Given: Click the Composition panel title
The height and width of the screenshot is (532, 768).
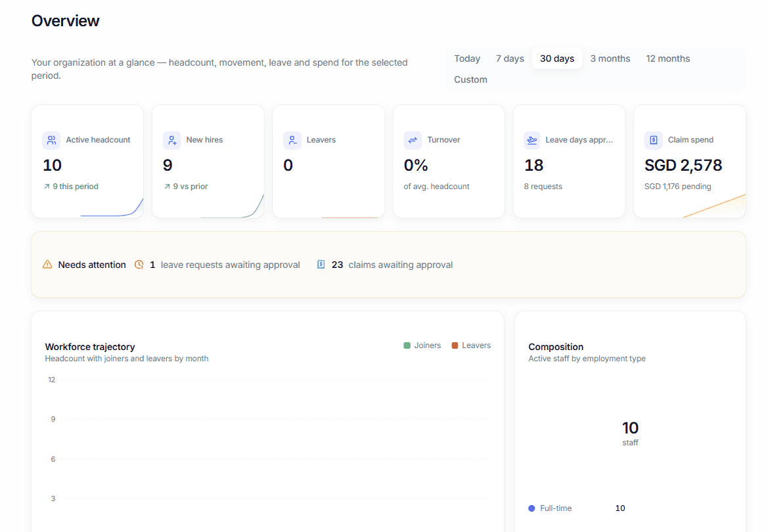Looking at the screenshot, I should pyautogui.click(x=556, y=347).
